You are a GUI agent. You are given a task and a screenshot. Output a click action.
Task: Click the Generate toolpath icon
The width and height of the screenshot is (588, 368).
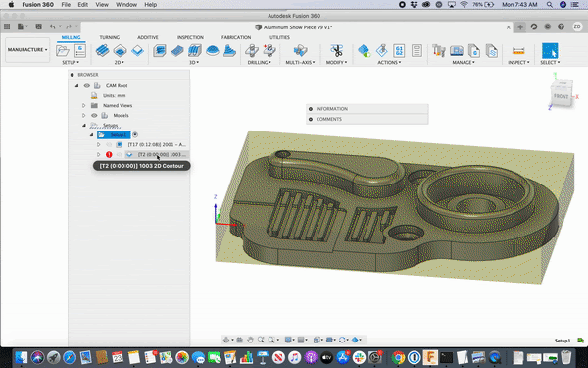click(364, 51)
